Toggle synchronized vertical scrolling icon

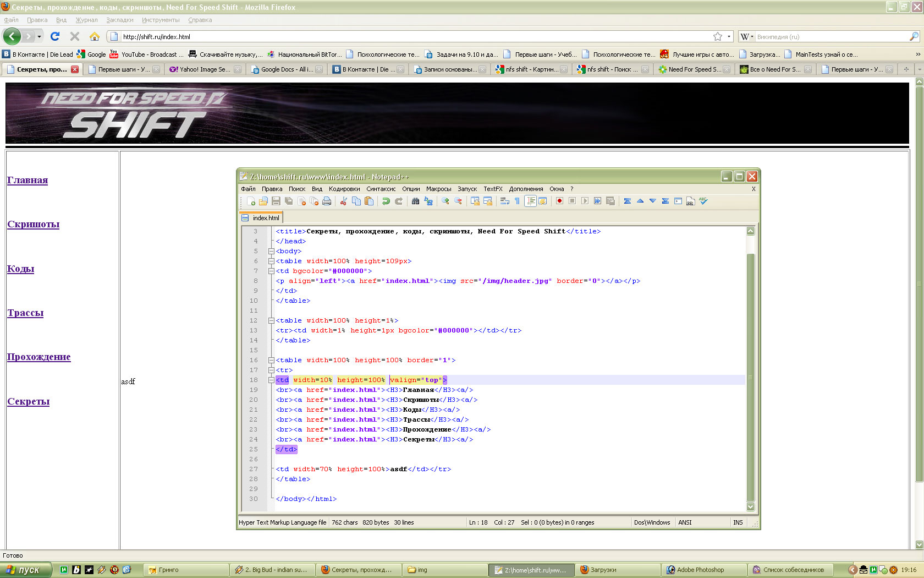tap(475, 201)
